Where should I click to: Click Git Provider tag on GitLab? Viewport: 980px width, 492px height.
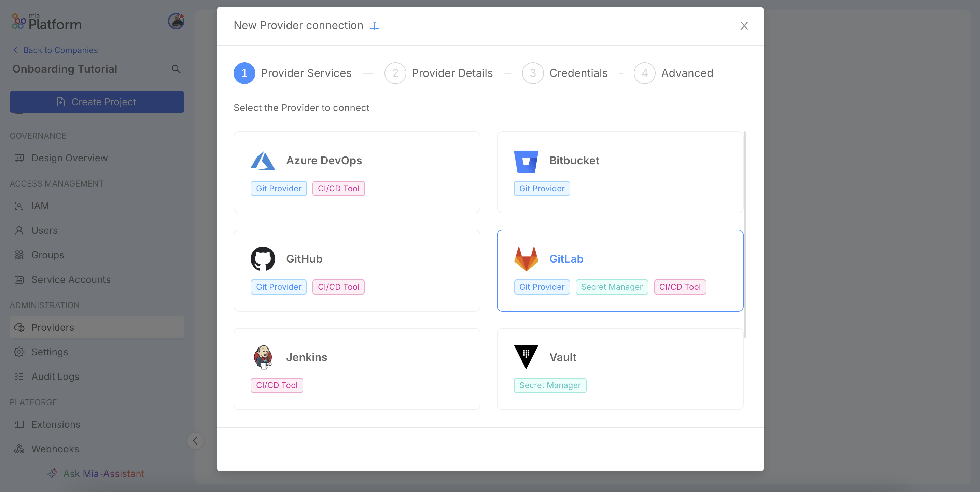coord(542,287)
